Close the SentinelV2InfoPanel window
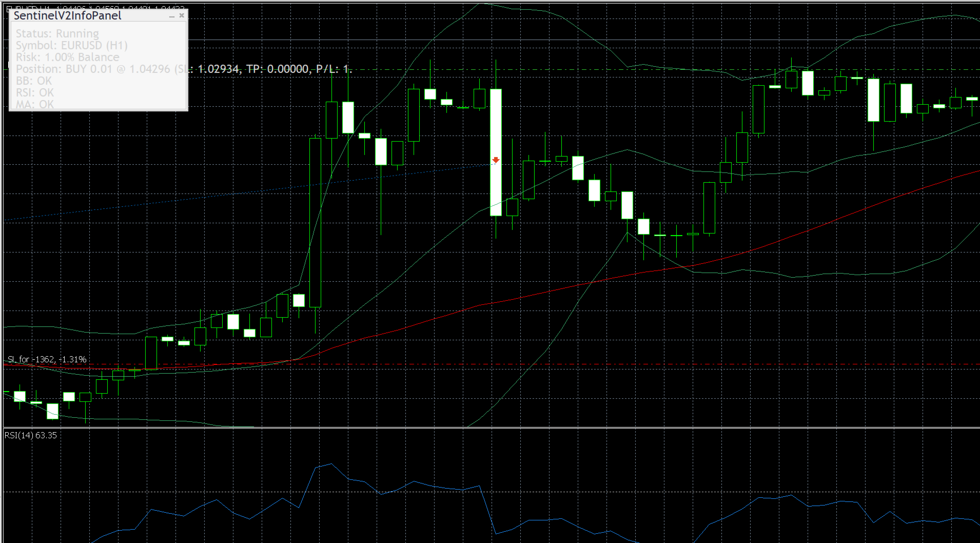 (182, 16)
